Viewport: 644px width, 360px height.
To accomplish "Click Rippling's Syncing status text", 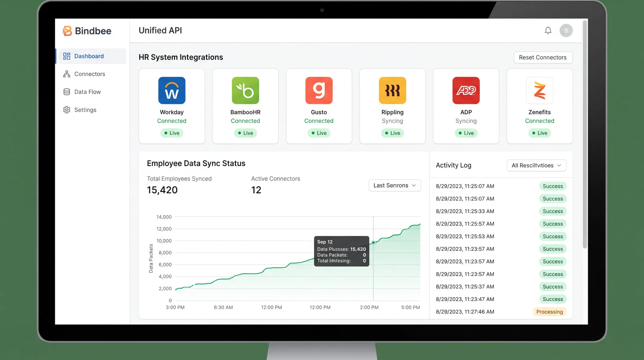I will [x=392, y=121].
